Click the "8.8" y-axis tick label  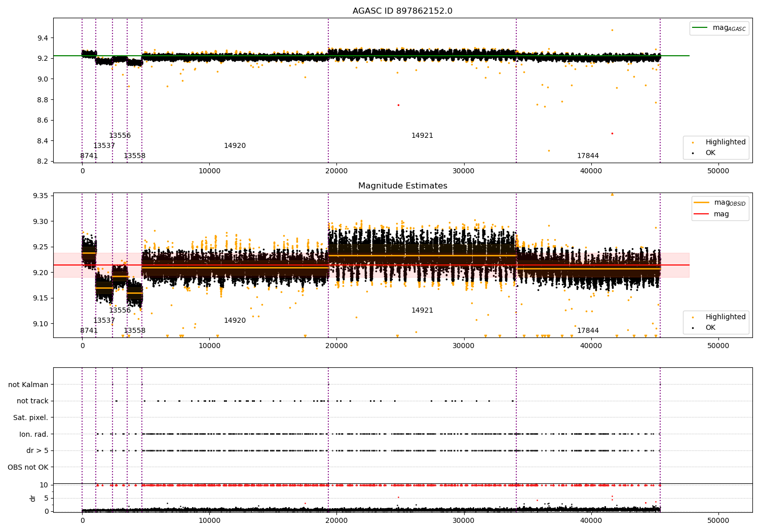click(x=43, y=100)
